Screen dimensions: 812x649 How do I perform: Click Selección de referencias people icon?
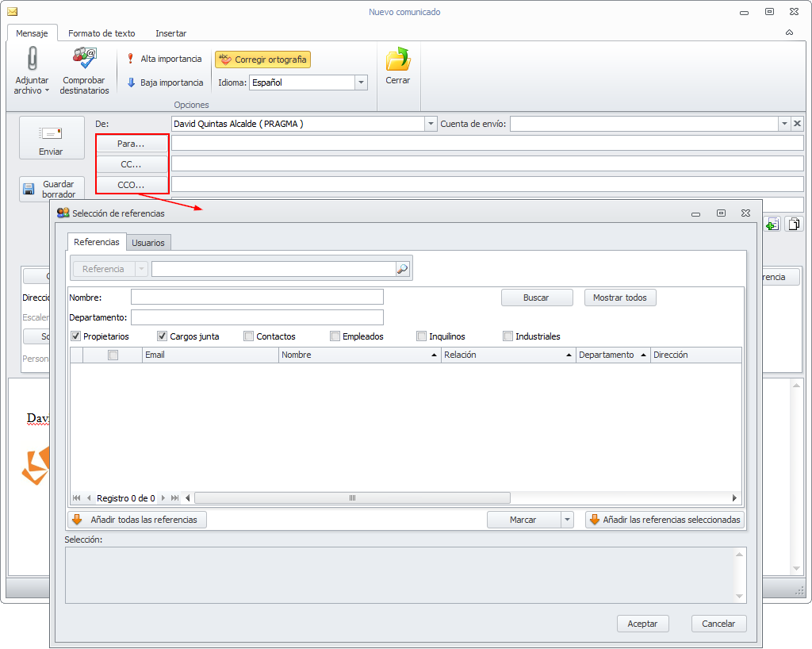63,213
